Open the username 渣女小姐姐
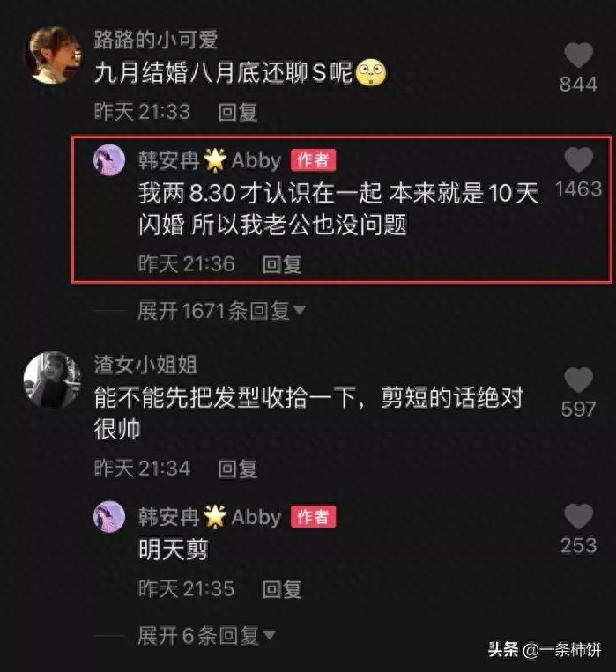Image resolution: width=616 pixels, height=672 pixels. point(145,366)
